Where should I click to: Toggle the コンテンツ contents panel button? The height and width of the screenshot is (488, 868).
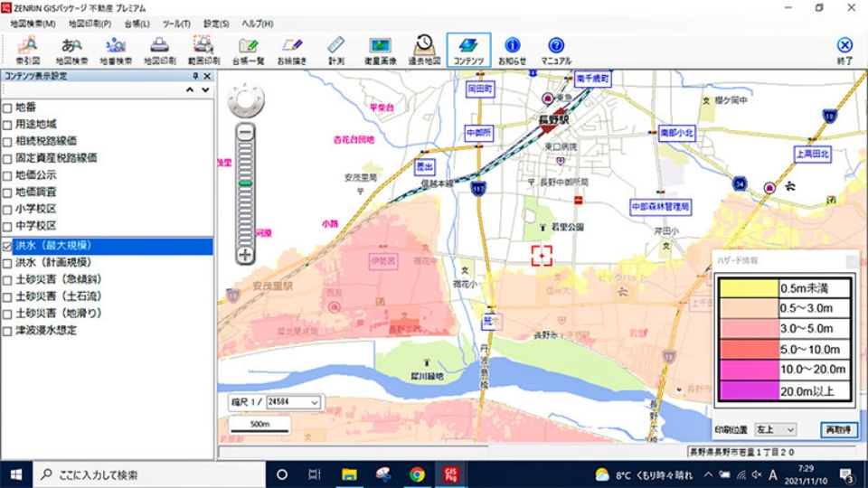pyautogui.click(x=468, y=51)
